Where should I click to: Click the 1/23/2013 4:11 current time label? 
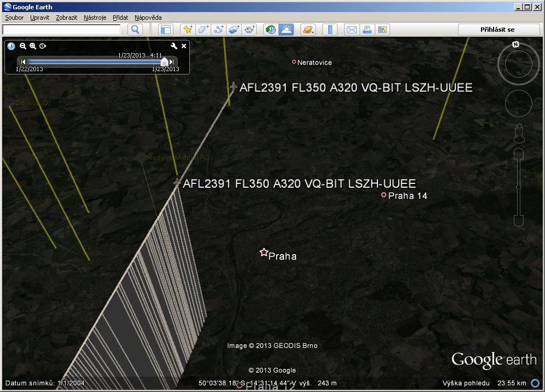[x=140, y=55]
